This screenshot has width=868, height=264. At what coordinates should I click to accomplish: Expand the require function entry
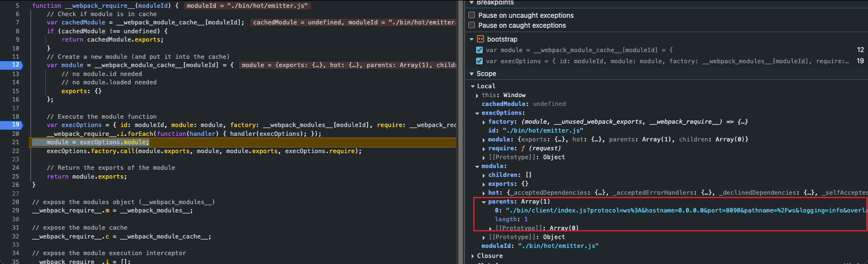484,149
